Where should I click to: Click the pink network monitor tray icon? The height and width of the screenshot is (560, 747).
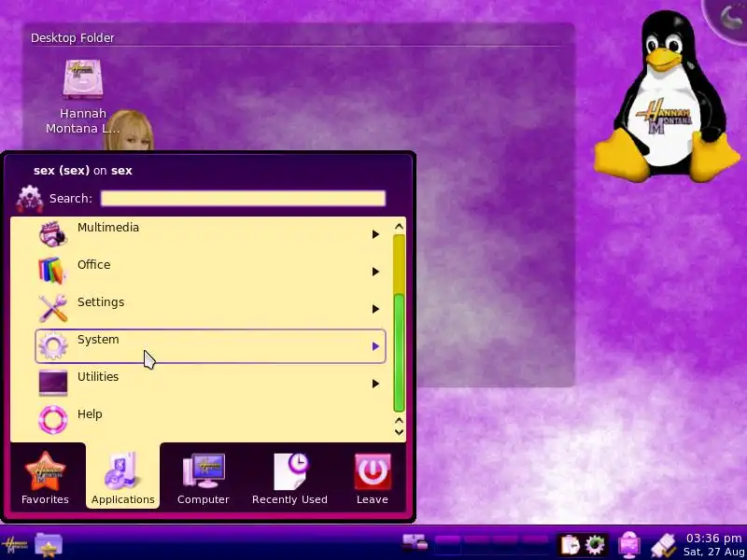click(629, 544)
